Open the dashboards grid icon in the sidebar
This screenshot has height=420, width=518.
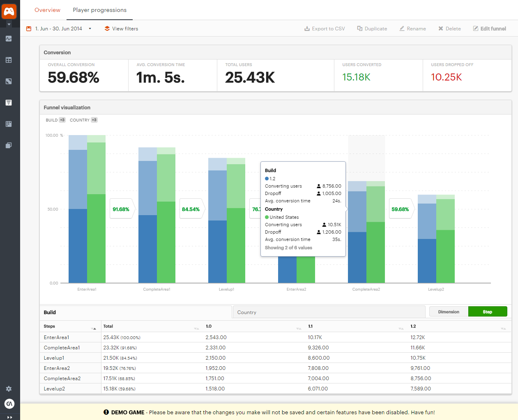[9, 60]
